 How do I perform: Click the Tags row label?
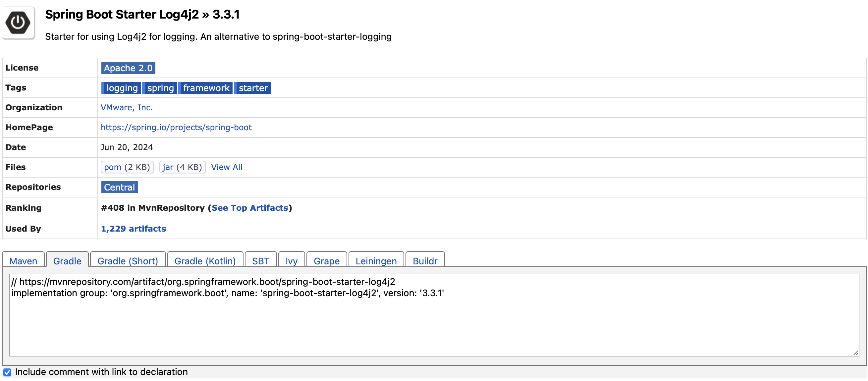click(16, 87)
